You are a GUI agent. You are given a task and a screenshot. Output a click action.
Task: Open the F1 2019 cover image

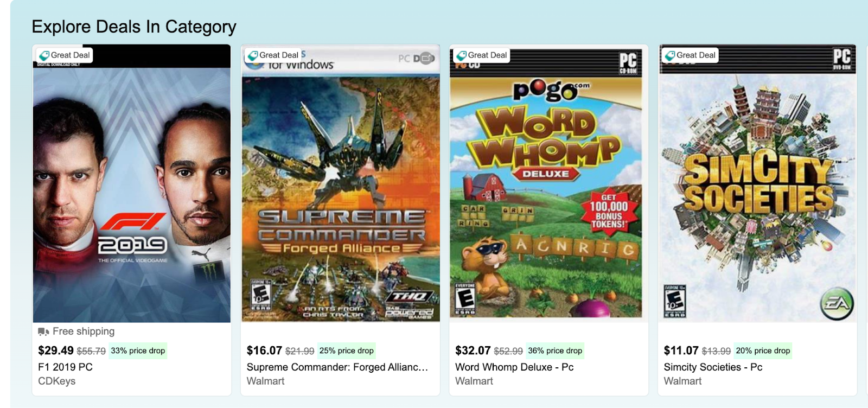click(x=132, y=183)
